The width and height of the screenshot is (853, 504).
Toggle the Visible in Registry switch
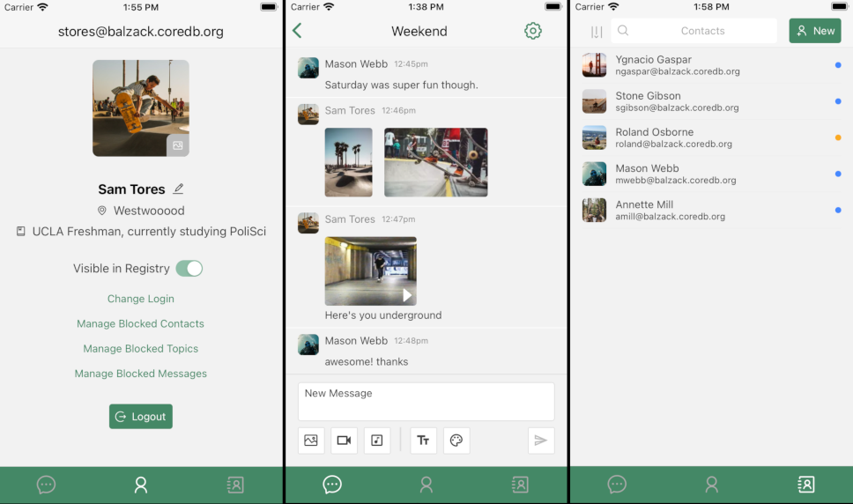point(189,269)
